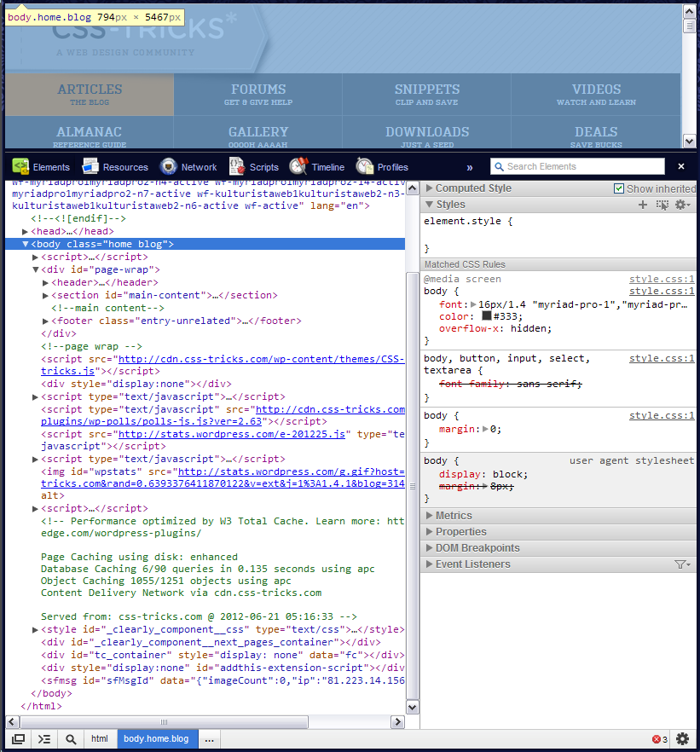This screenshot has height=752, width=700.
Task: Select html breadcrumb
Action: 100,738
